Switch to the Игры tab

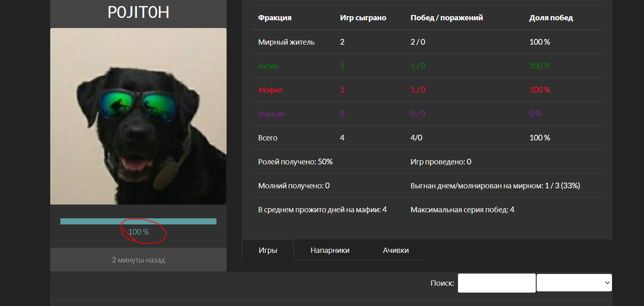pyautogui.click(x=268, y=250)
